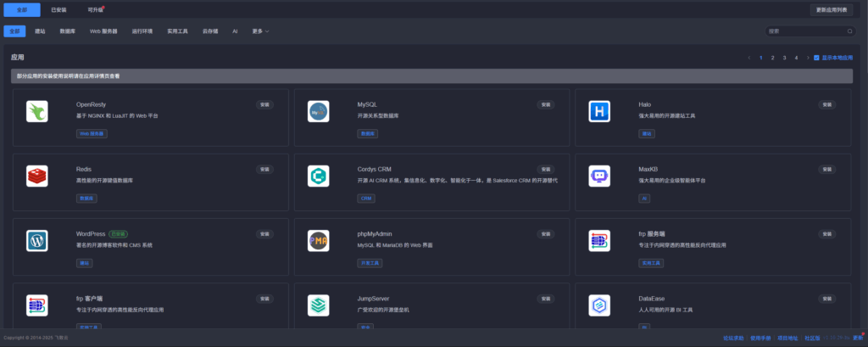Install Cordys CRM via its 安装 button

click(545, 169)
